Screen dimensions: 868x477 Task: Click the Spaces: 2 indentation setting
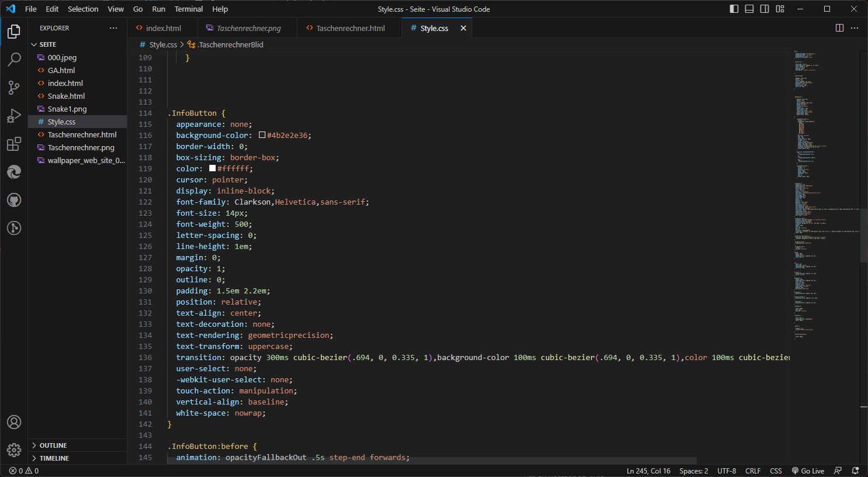click(693, 471)
